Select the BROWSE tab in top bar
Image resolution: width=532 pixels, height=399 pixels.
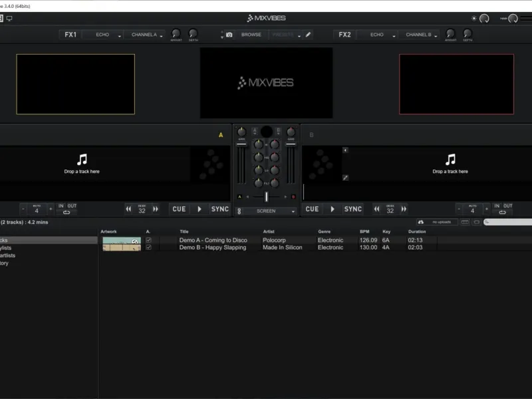(251, 35)
